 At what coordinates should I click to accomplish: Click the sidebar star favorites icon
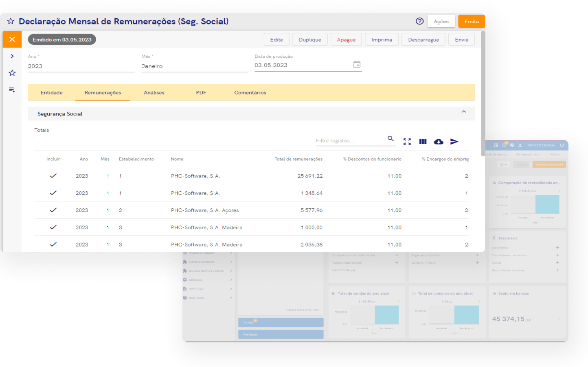pyautogui.click(x=12, y=73)
